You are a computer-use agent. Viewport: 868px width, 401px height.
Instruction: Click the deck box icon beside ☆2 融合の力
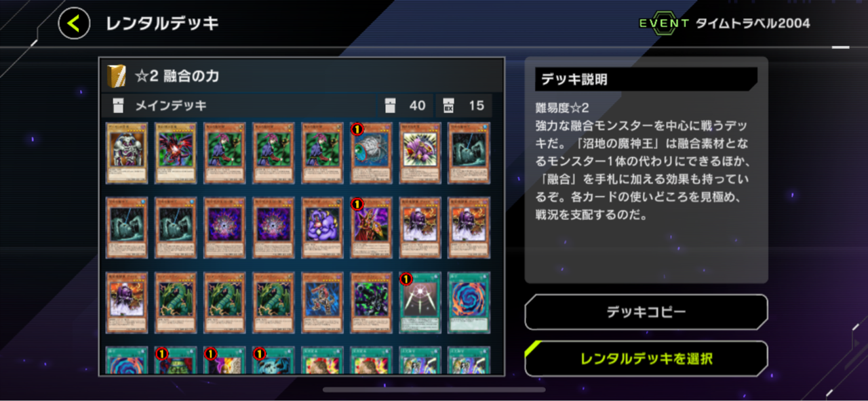[117, 76]
